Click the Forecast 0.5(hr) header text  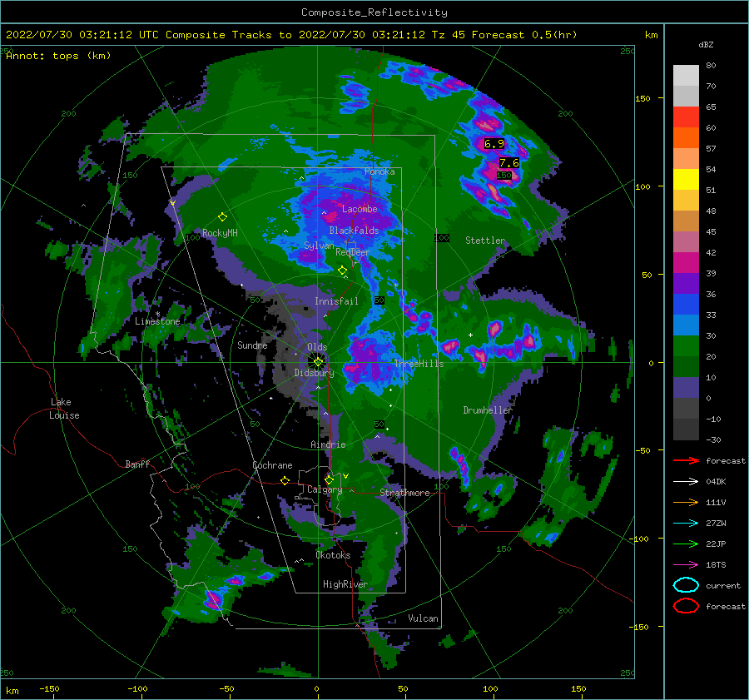coord(524,35)
